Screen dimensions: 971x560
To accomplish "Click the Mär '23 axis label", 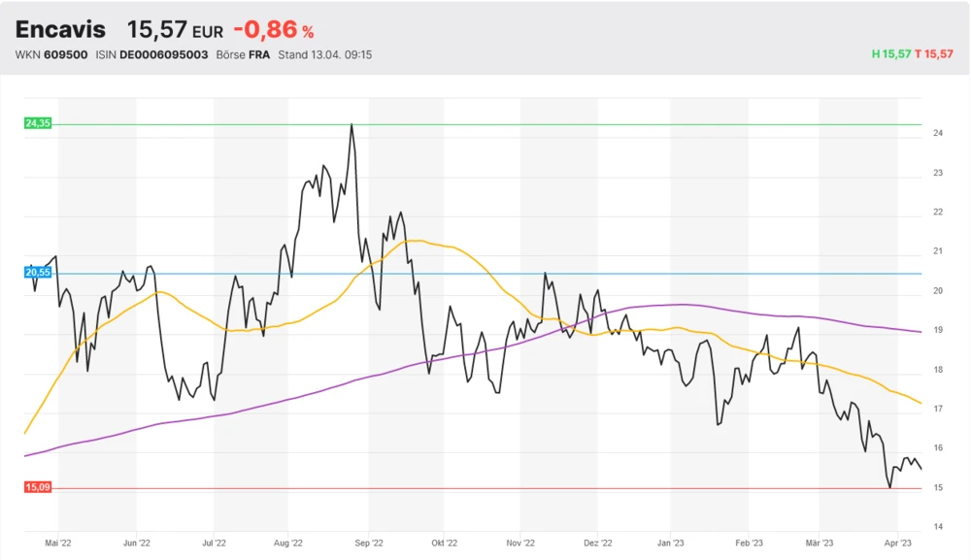I will (820, 543).
